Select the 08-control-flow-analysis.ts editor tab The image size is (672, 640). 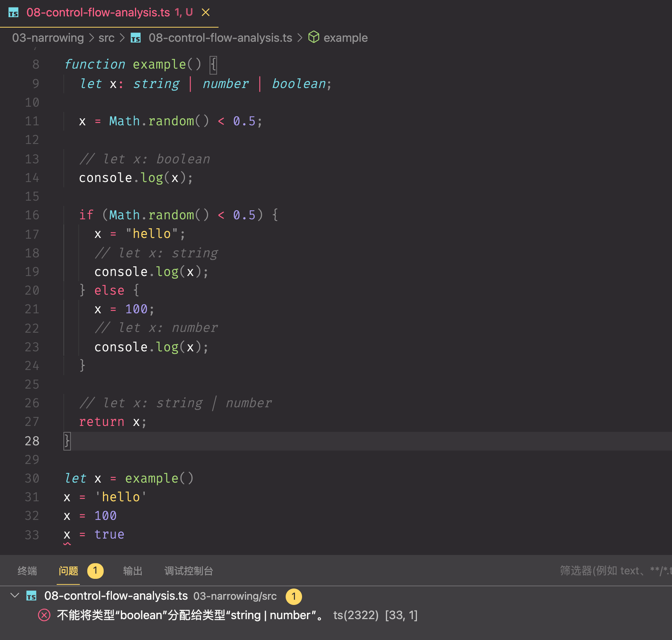(x=109, y=13)
